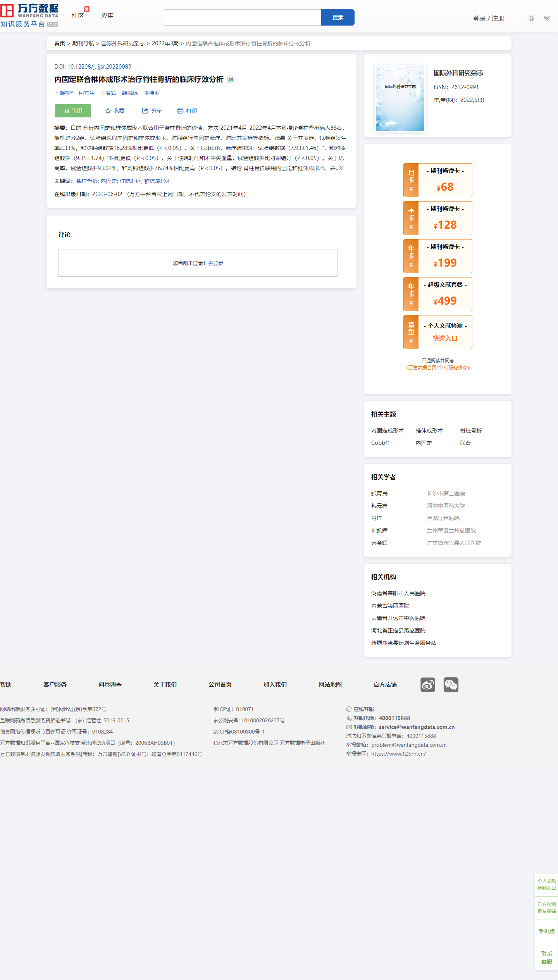Viewport: 558px width, 980px height.
Task: Open 个人文献检测 快速入口 card
Action: (x=438, y=332)
